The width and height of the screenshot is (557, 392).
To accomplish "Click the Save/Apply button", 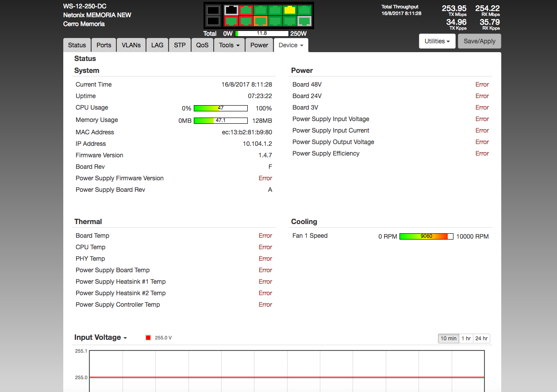I will [x=479, y=41].
